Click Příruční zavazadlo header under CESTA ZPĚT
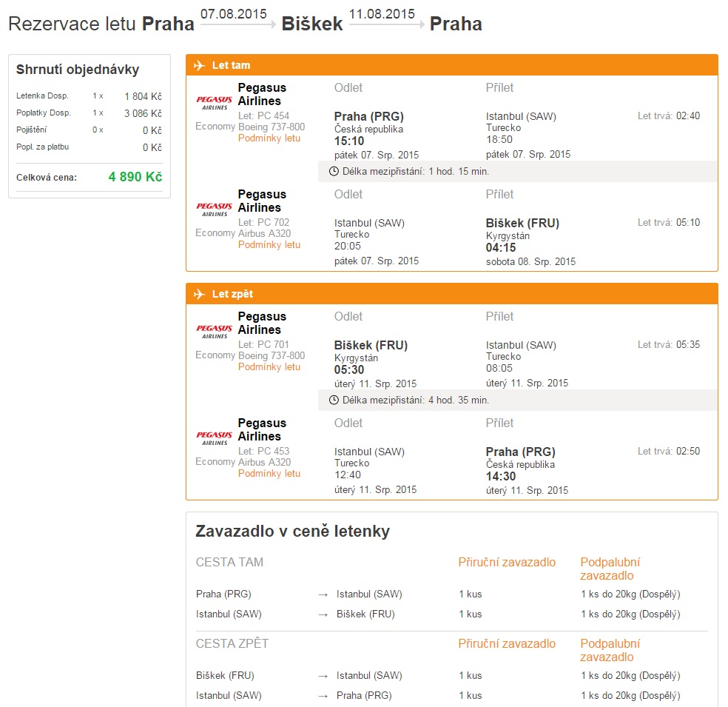The image size is (728, 707). point(507,643)
